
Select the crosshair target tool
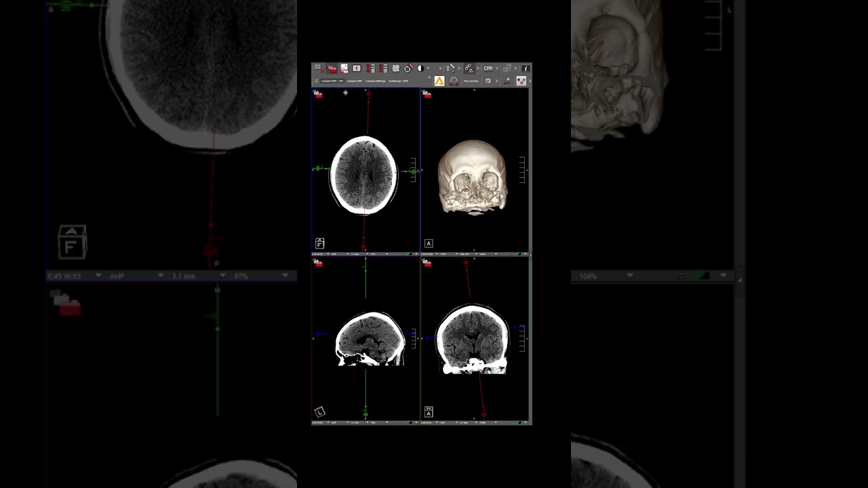(x=408, y=68)
